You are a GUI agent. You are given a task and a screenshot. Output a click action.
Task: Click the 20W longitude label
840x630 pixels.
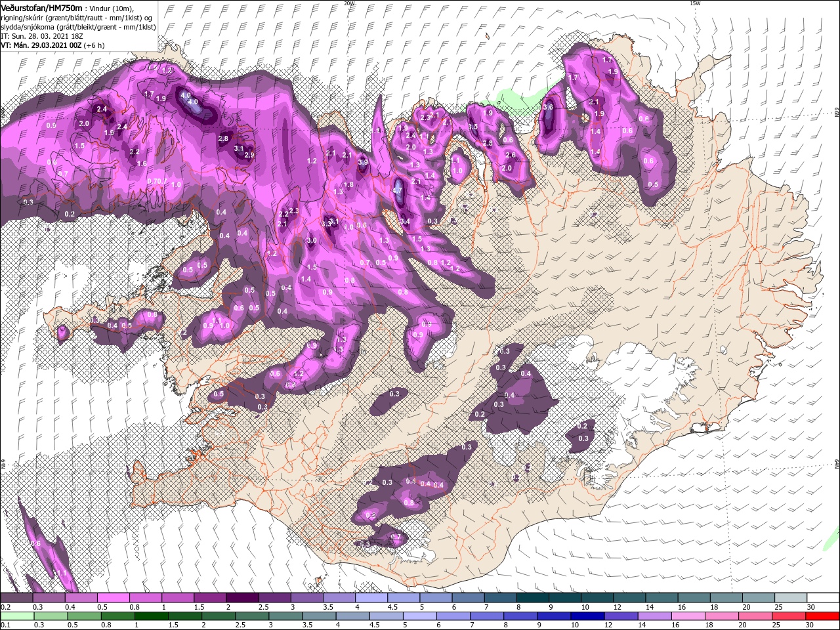[x=349, y=3]
